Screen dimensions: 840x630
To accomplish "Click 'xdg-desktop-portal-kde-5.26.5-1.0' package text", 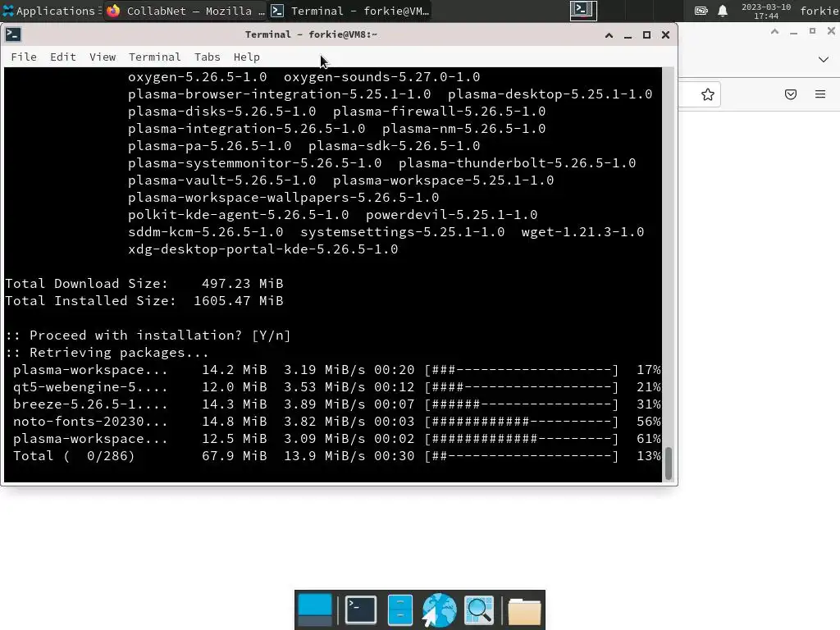I will coord(263,249).
